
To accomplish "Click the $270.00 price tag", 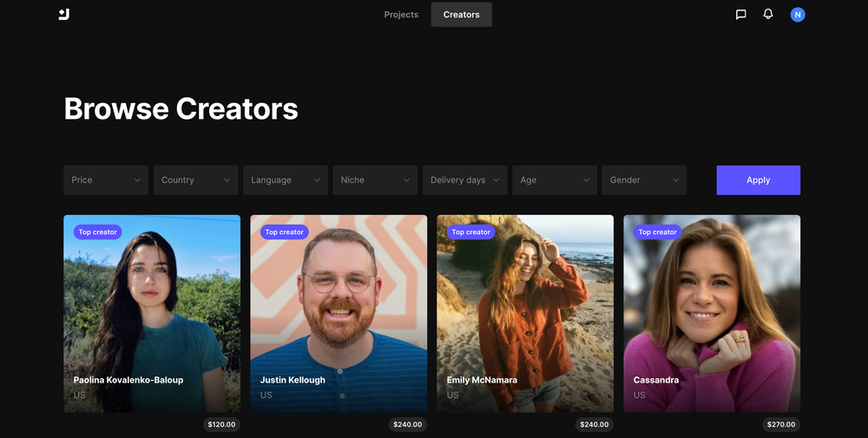I will tap(781, 425).
